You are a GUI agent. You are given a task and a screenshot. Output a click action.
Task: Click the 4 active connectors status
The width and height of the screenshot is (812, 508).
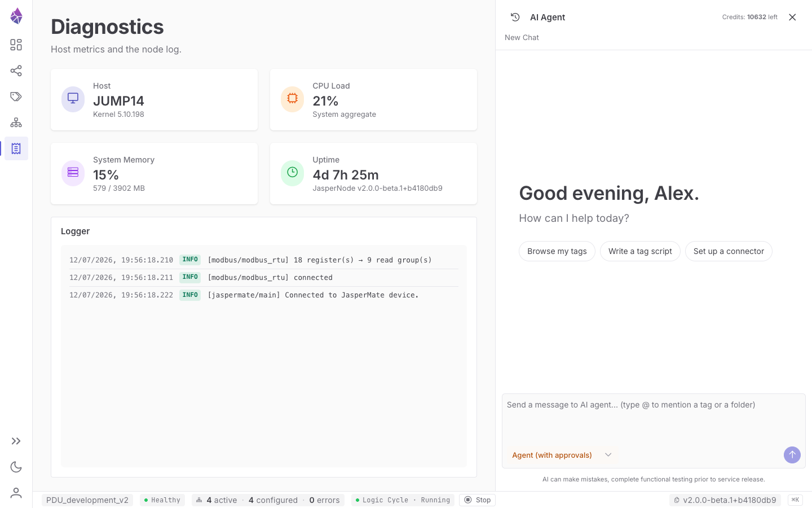click(x=222, y=500)
